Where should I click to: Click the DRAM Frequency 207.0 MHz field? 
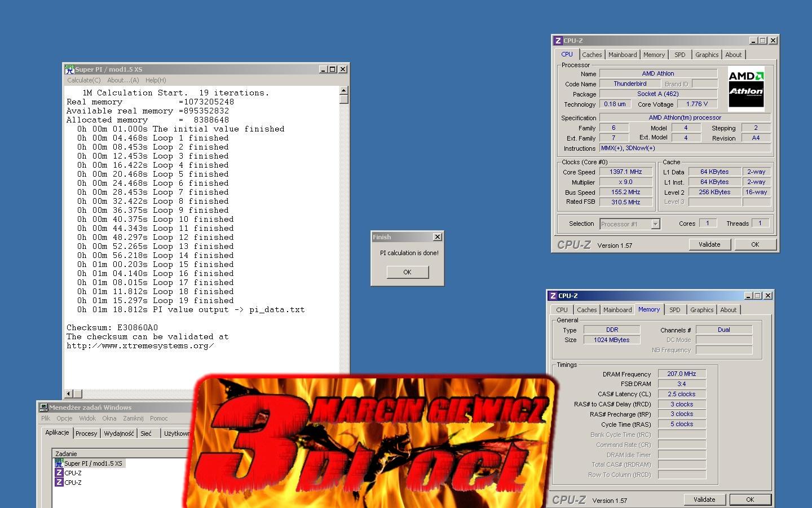click(x=682, y=374)
